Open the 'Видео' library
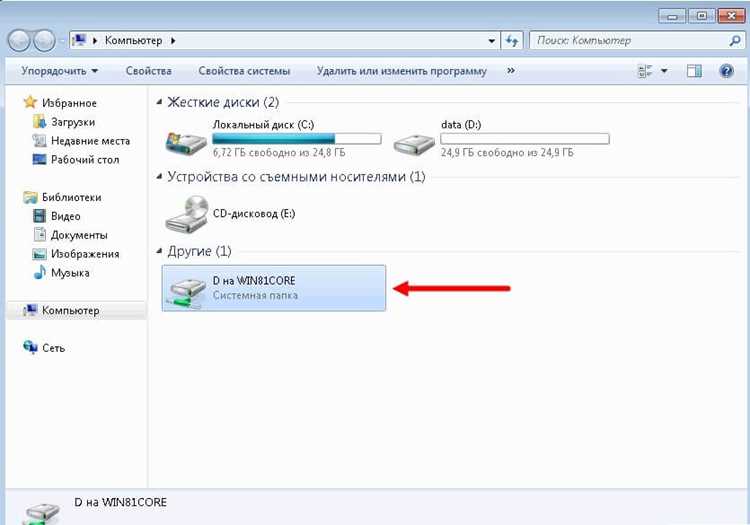This screenshot has height=525, width=750. (x=66, y=216)
